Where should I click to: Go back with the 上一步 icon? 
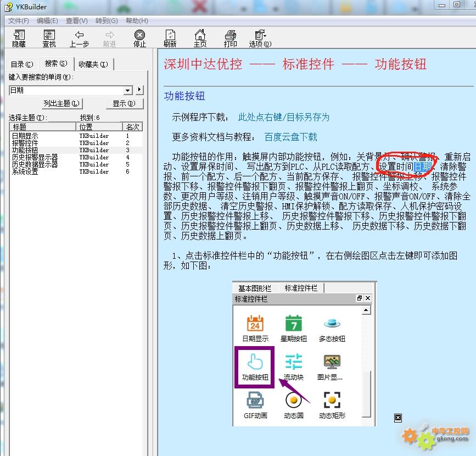pos(79,38)
